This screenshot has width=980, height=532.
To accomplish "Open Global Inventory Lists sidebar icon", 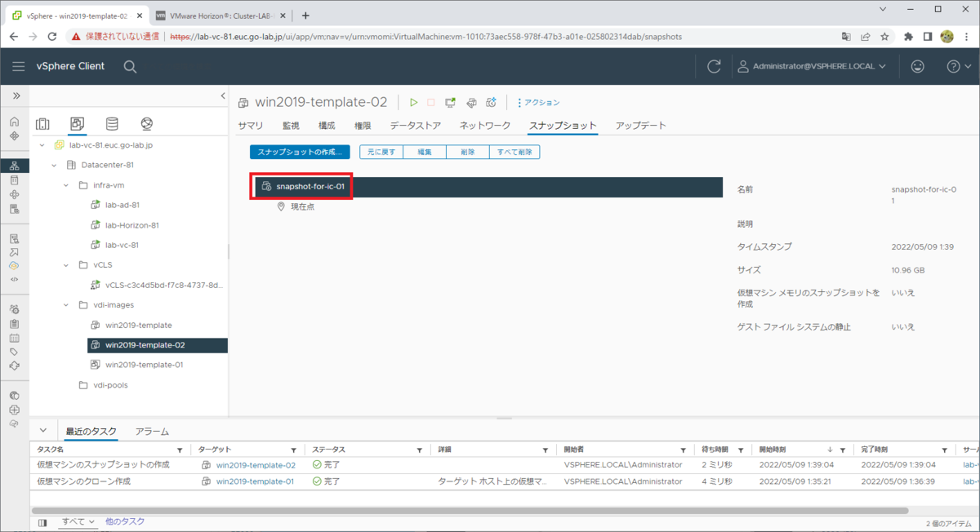I will 14,210.
